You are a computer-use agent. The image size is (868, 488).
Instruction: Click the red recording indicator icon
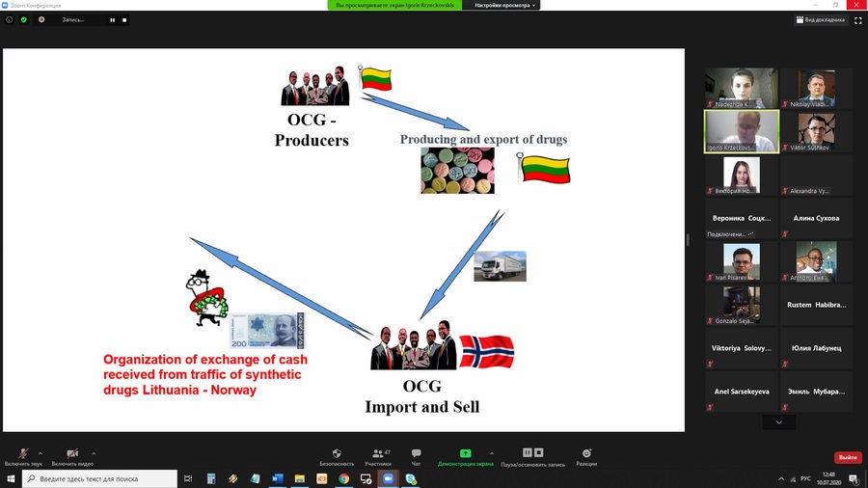pos(41,20)
